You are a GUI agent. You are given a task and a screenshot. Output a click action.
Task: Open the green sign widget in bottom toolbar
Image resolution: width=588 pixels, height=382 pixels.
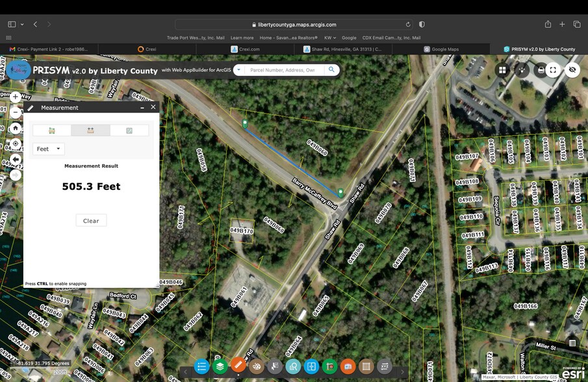pyautogui.click(x=329, y=366)
